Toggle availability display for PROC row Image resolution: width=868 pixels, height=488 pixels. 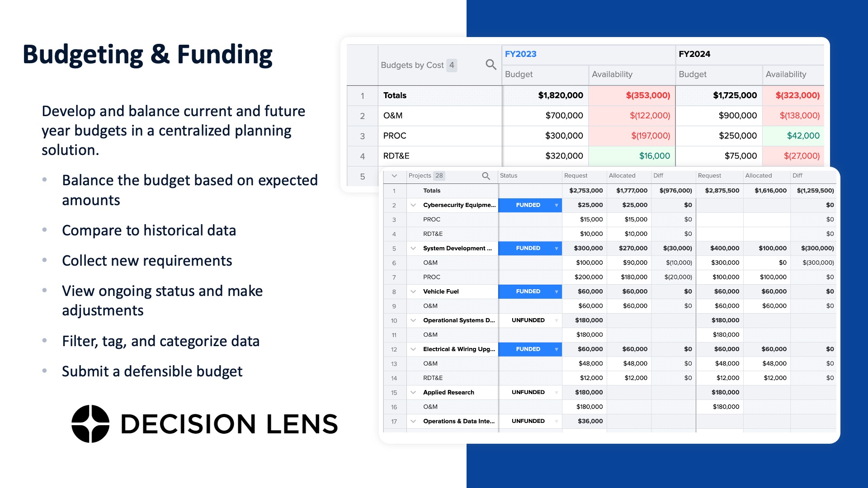pos(118,0)
